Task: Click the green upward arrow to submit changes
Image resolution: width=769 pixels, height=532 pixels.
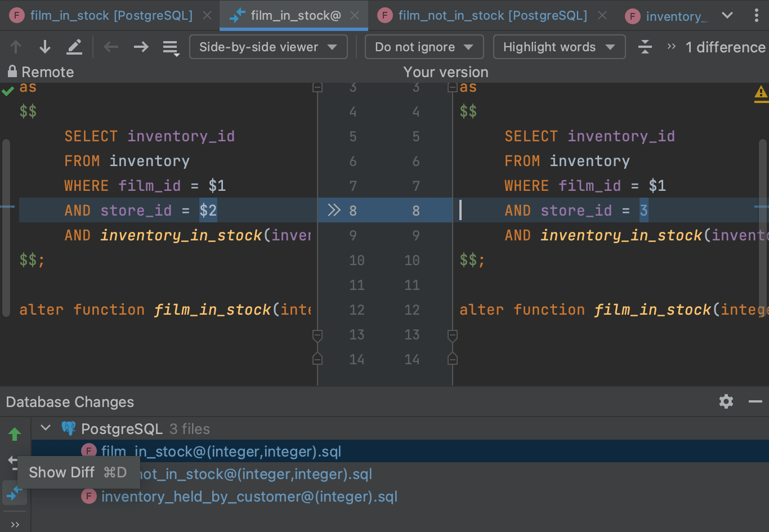Action: [x=15, y=434]
